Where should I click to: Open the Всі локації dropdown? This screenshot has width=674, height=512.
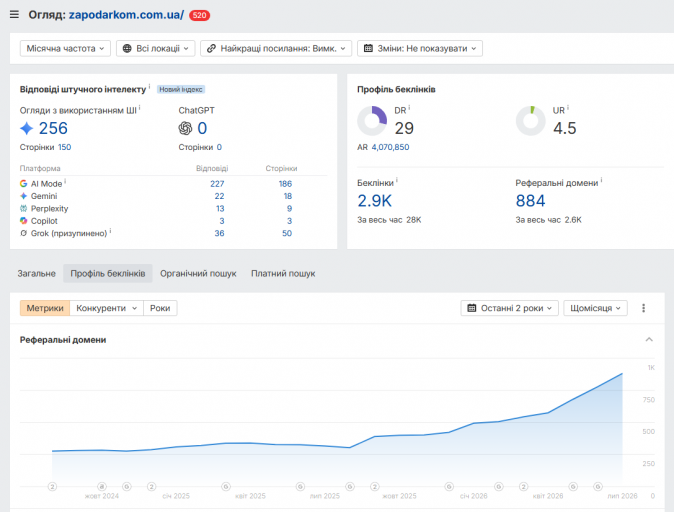156,48
